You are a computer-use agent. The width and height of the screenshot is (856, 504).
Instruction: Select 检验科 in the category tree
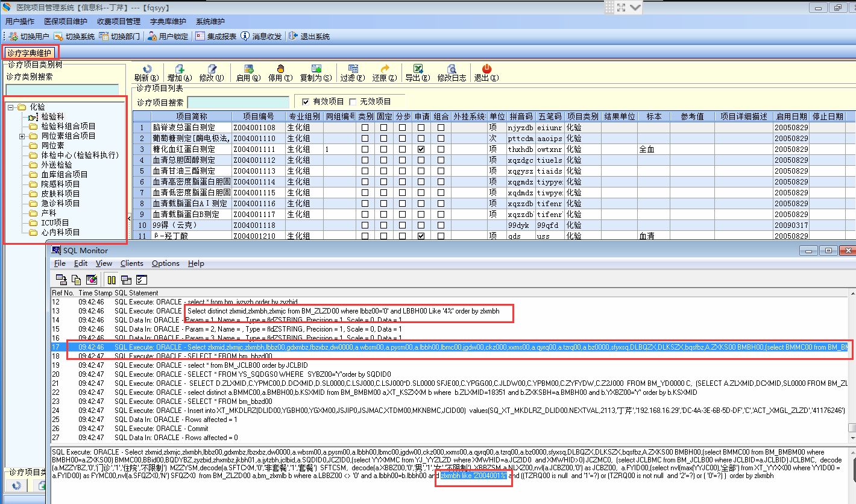click(52, 116)
